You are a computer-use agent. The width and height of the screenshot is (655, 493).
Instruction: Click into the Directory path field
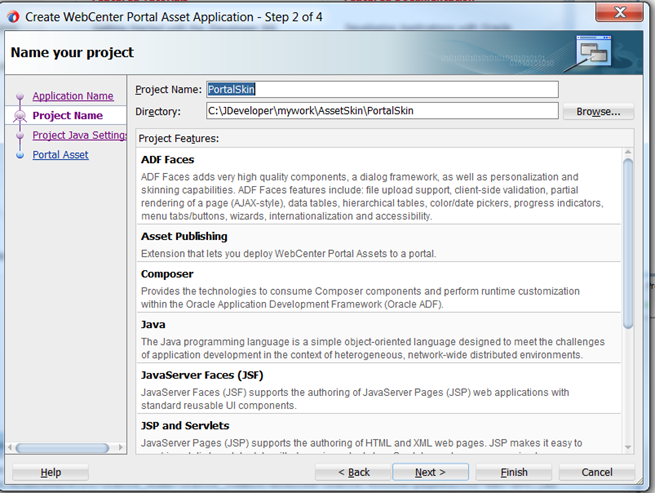pos(381,111)
